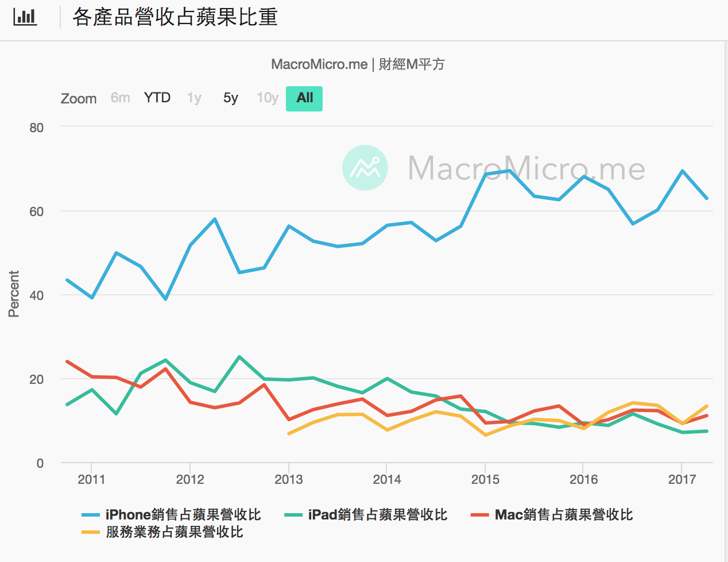Click the 2016 x-axis label
This screenshot has width=728, height=562.
tap(583, 479)
